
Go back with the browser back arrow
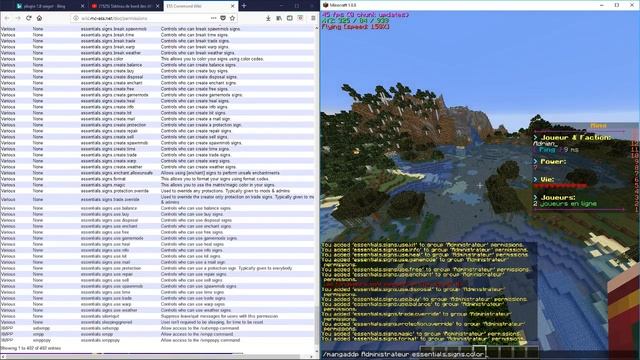(7, 18)
